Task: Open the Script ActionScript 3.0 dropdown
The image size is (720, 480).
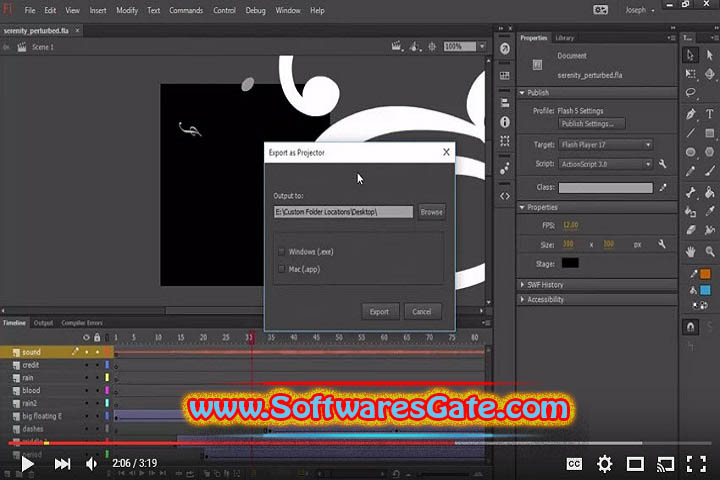Action: pos(605,164)
